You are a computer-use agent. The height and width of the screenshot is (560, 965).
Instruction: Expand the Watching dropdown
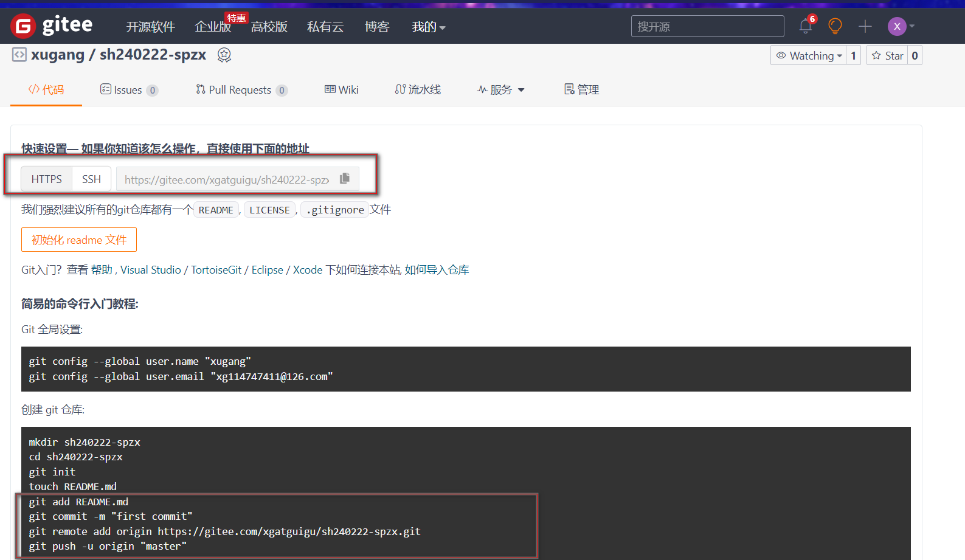tap(809, 55)
